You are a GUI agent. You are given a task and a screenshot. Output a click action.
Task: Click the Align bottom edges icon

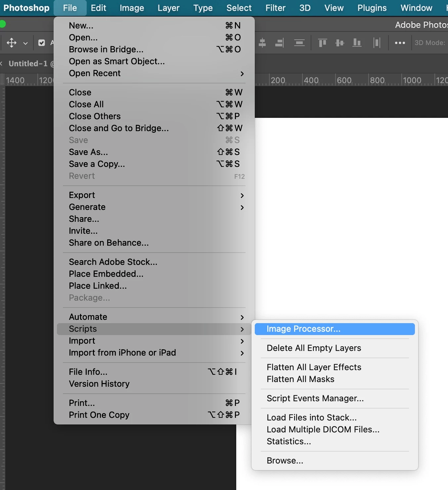tap(357, 43)
